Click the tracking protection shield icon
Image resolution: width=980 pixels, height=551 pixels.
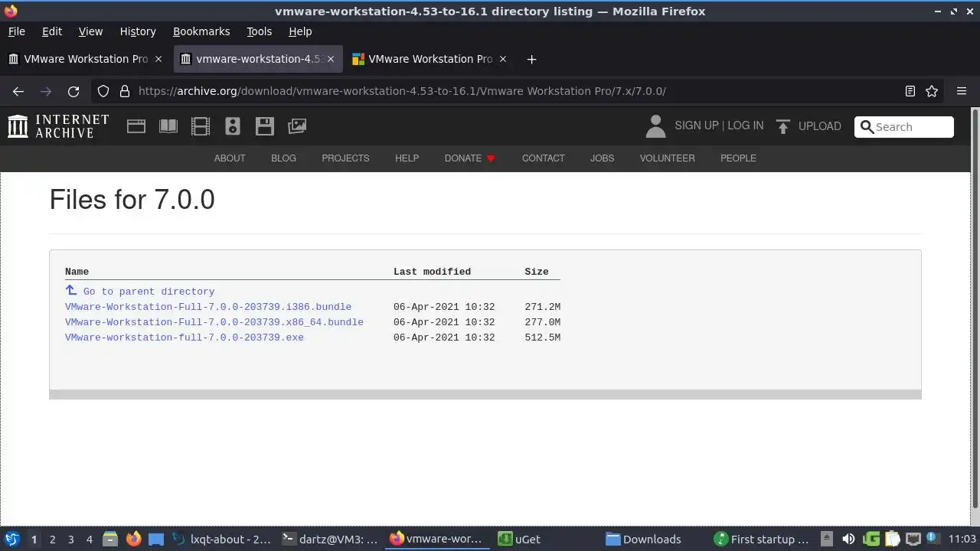pos(103,91)
